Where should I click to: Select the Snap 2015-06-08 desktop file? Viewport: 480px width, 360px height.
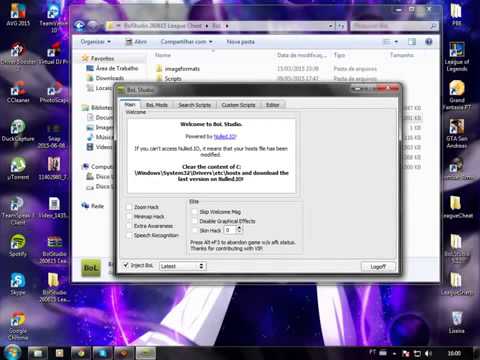point(53,137)
